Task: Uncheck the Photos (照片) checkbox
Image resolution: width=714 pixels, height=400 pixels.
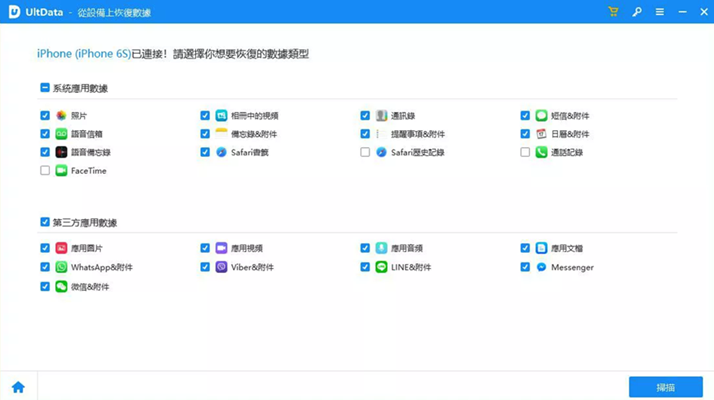Action: pyautogui.click(x=45, y=116)
